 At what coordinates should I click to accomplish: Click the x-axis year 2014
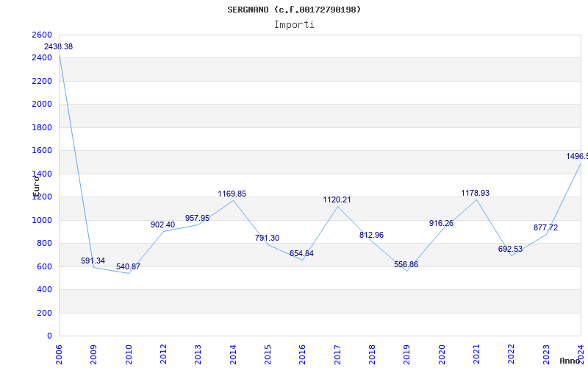(x=233, y=354)
